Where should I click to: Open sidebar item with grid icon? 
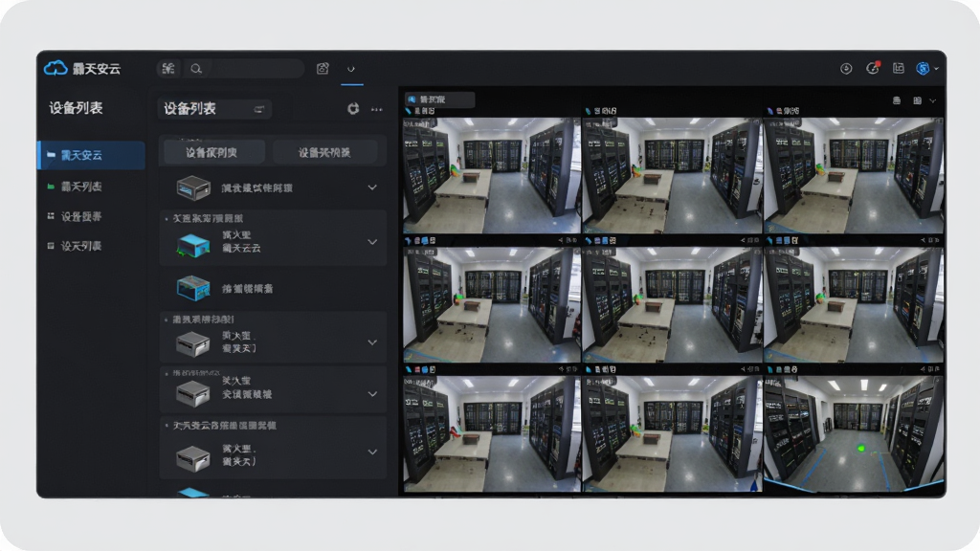coord(92,216)
